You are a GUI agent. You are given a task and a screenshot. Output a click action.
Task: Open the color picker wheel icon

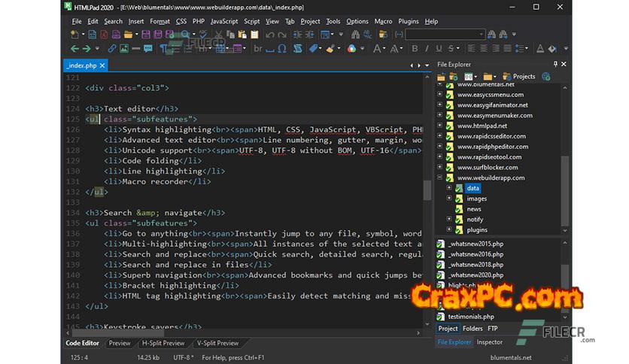point(351,49)
